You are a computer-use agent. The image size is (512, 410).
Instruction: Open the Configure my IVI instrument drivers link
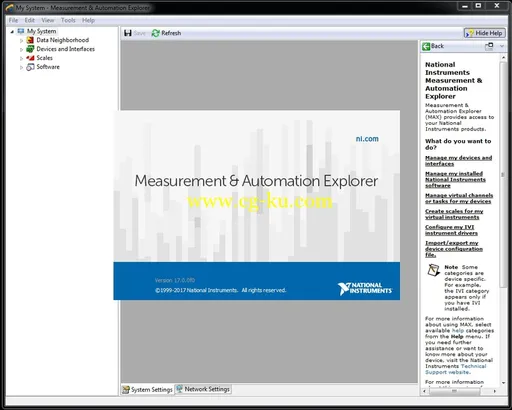[451, 230]
